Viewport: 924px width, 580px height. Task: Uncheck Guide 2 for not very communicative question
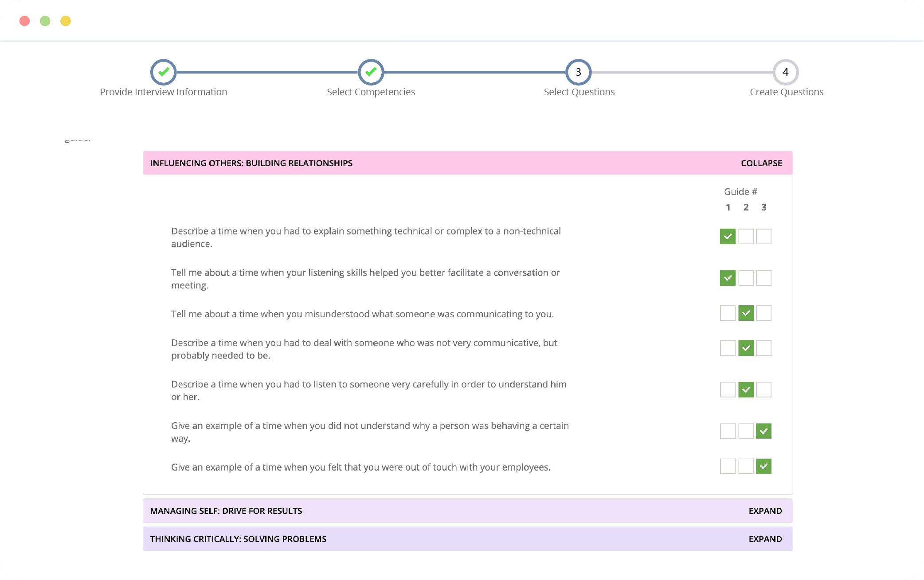(746, 348)
